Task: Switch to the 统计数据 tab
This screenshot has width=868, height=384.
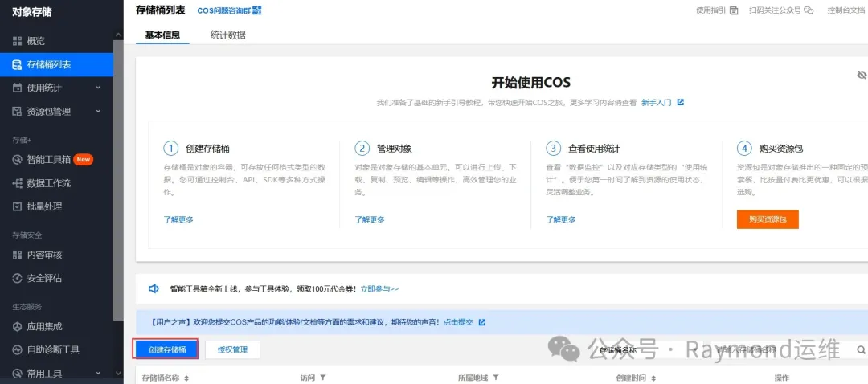Action: pos(227,35)
